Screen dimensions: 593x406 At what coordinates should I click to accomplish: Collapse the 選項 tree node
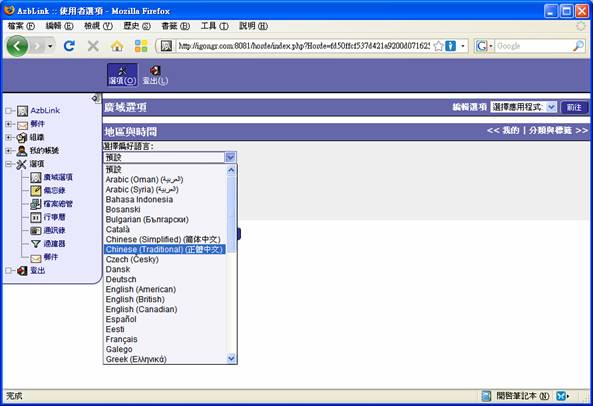click(x=8, y=164)
